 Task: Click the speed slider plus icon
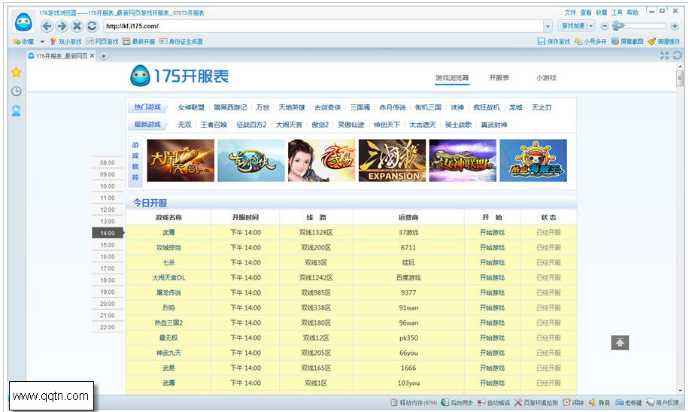[x=674, y=26]
